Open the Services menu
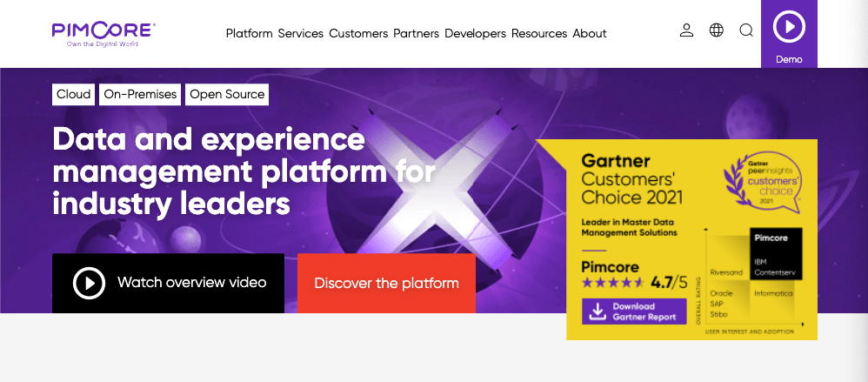 click(301, 34)
